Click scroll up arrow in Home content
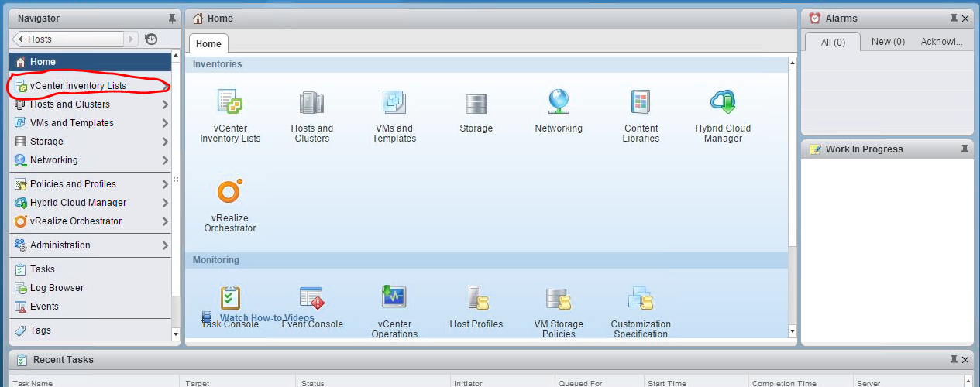980x387 pixels. (x=792, y=63)
